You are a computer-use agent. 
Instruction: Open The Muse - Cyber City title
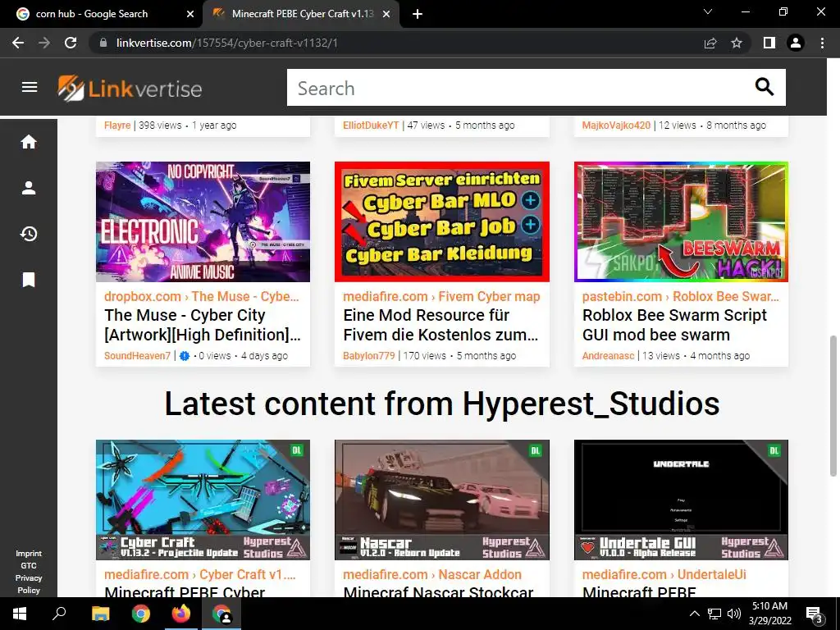[x=203, y=325]
